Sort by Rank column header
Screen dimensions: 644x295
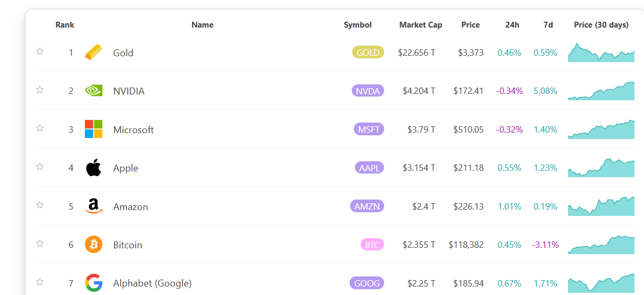click(65, 25)
